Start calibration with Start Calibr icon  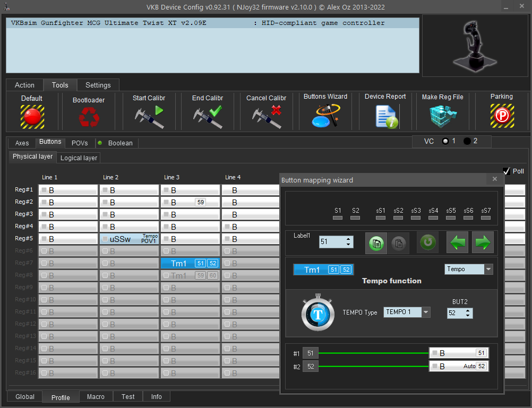(x=149, y=116)
